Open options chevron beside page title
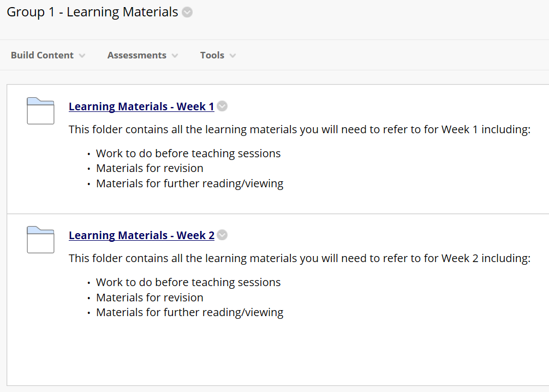 pyautogui.click(x=187, y=12)
